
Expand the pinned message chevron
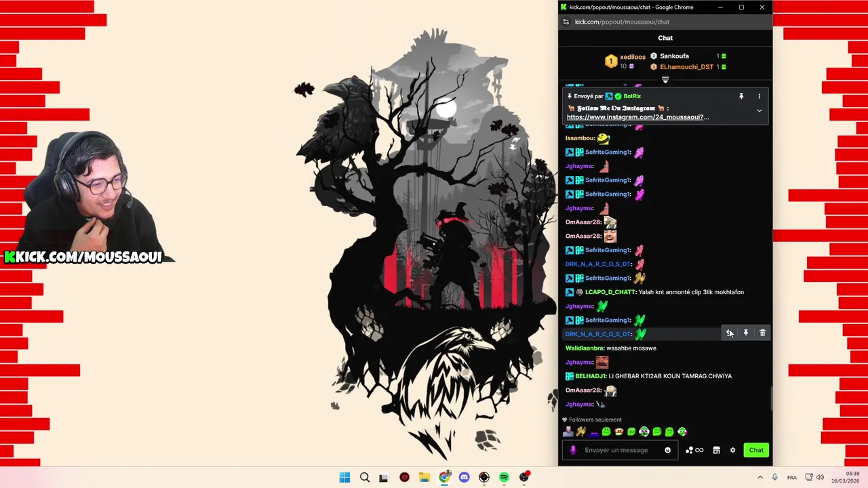click(759, 110)
